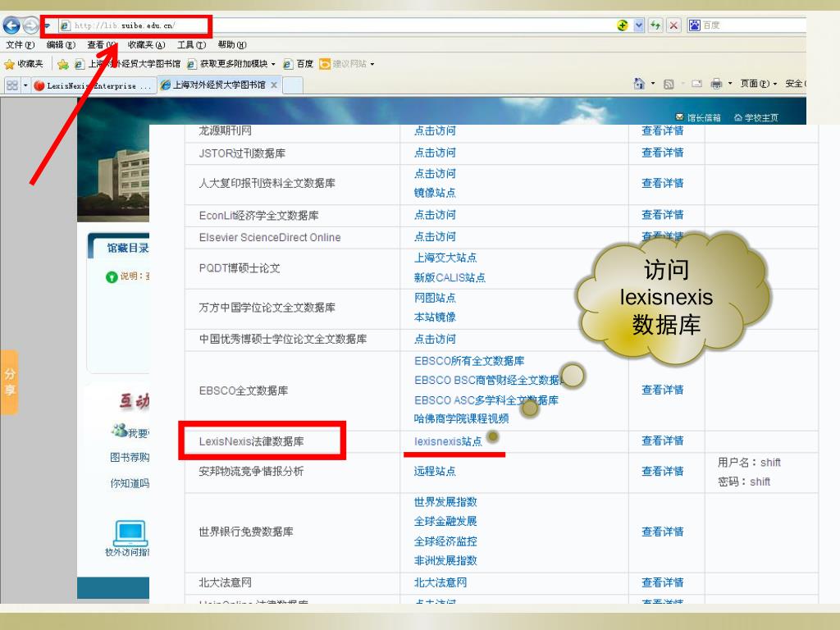This screenshot has height=630, width=840.
Task: Expand the 建议网站 dropdown
Action: click(x=372, y=64)
